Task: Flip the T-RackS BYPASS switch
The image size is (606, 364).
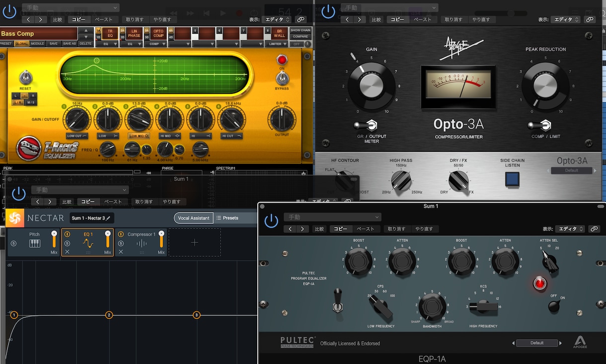Action: tap(282, 78)
